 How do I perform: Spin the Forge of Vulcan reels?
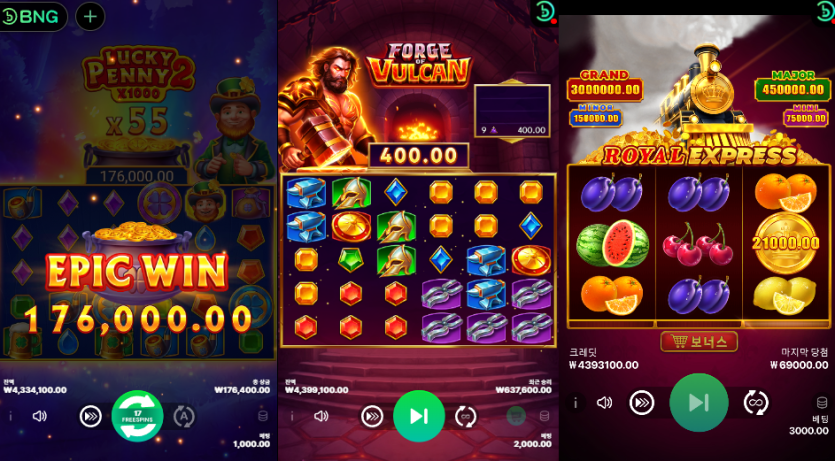[x=419, y=416]
